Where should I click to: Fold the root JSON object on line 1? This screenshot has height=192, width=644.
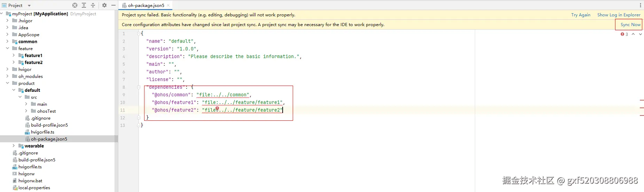[x=139, y=33]
